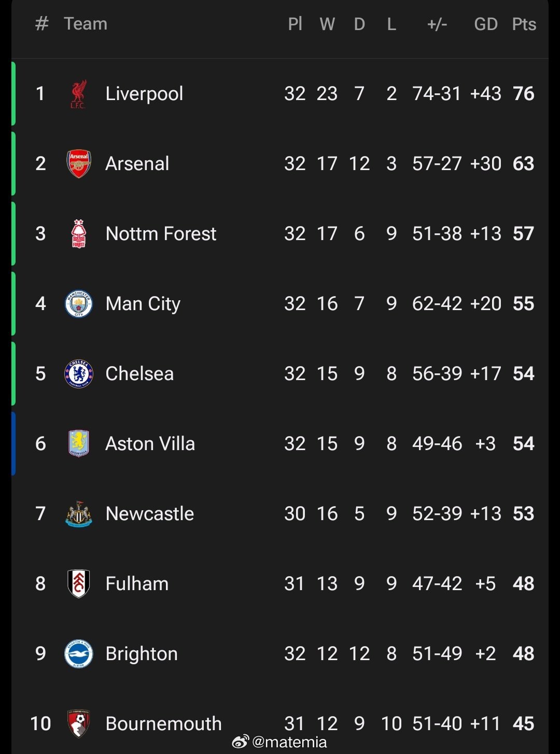This screenshot has width=560, height=754.
Task: Tap the Arsenal crest icon
Action: (x=78, y=164)
